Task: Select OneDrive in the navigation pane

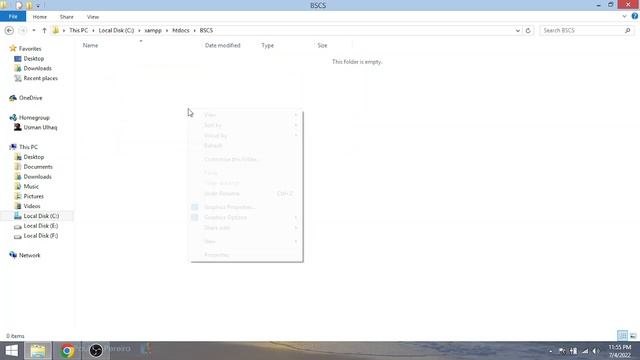Action: click(30, 98)
